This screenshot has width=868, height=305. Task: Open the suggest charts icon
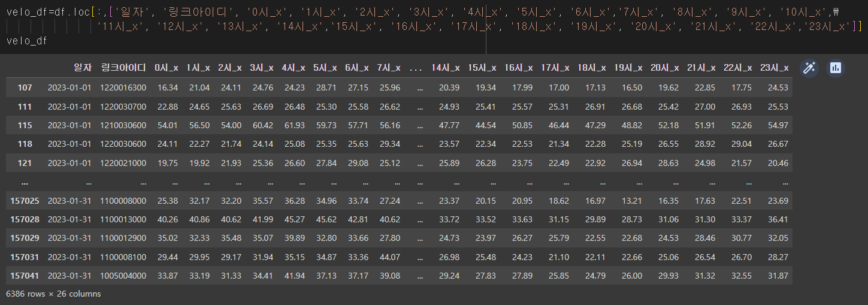tap(836, 68)
